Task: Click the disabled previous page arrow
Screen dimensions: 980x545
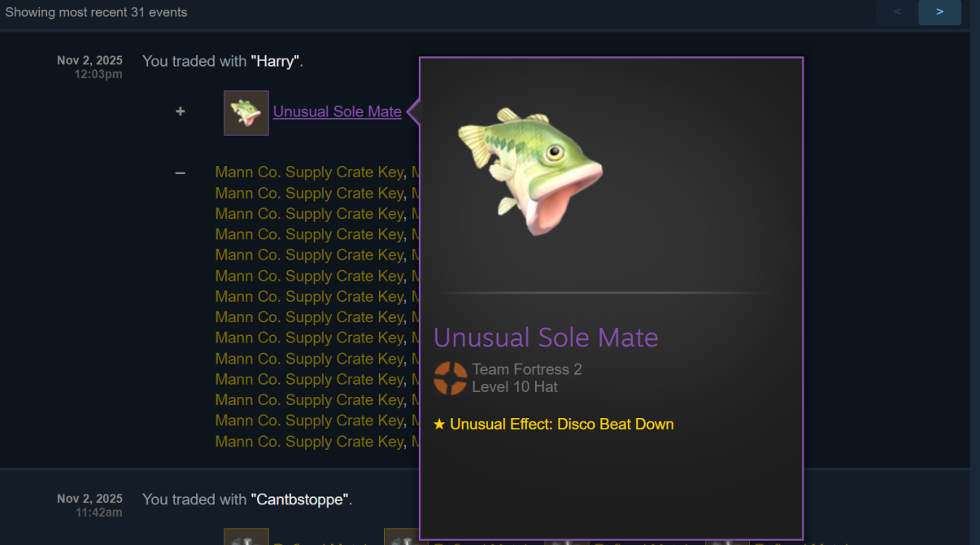Action: [x=897, y=12]
